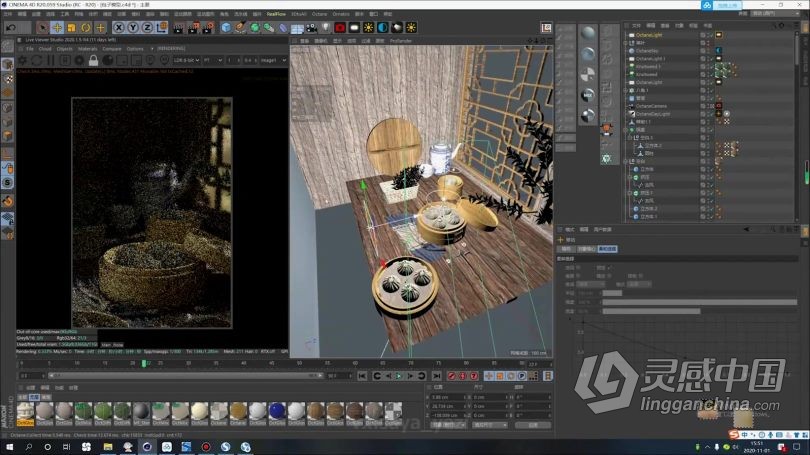Click the X position field showing 5.88 cm
The height and width of the screenshot is (455, 810).
(447, 397)
